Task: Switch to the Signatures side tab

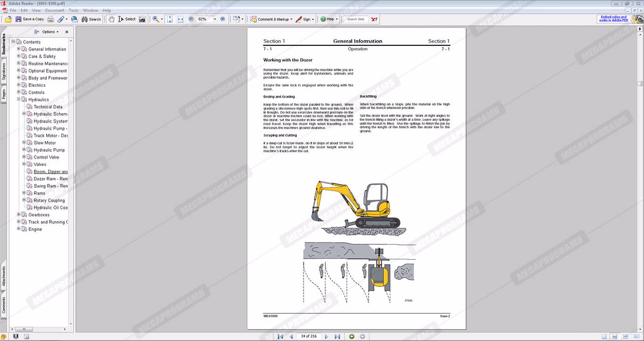Action: click(4, 72)
